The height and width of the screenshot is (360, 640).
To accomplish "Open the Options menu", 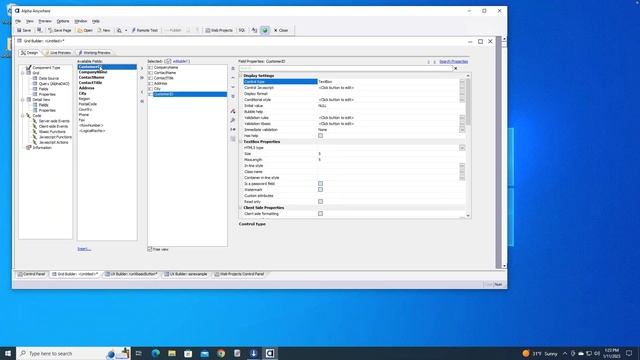I will click(62, 21).
